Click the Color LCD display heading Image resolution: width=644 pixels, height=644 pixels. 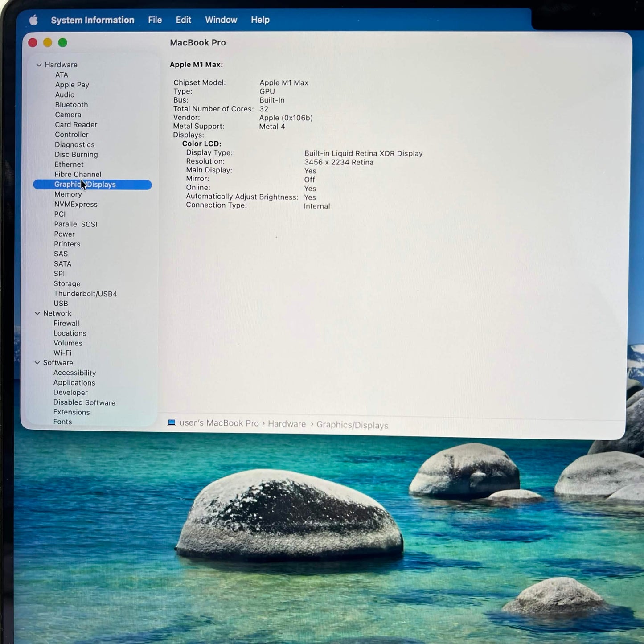pyautogui.click(x=201, y=144)
